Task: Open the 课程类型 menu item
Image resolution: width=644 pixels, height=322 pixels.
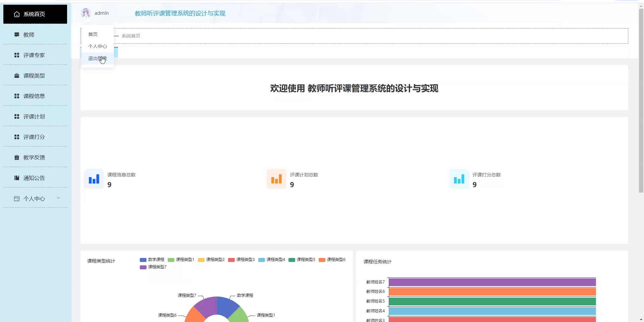Action: 35,75
